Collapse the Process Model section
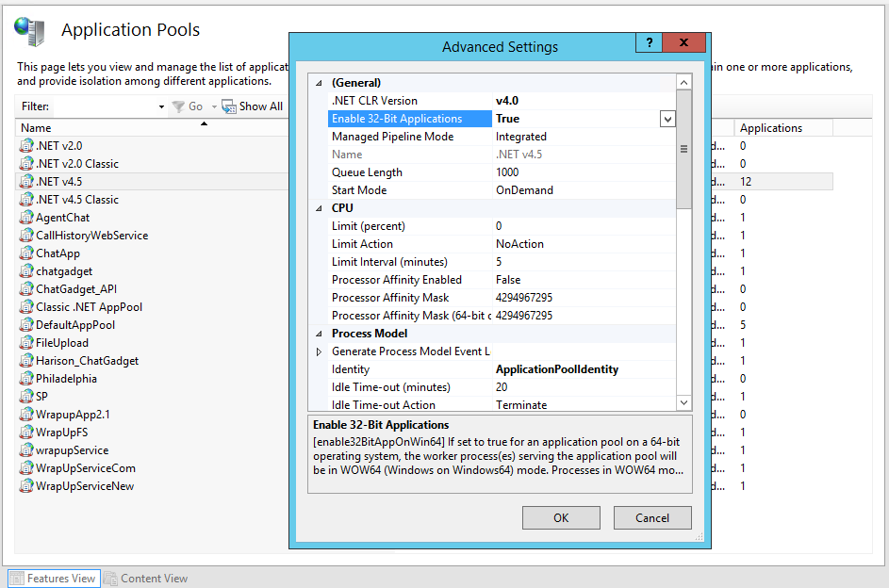Image resolution: width=889 pixels, height=588 pixels. click(x=318, y=334)
